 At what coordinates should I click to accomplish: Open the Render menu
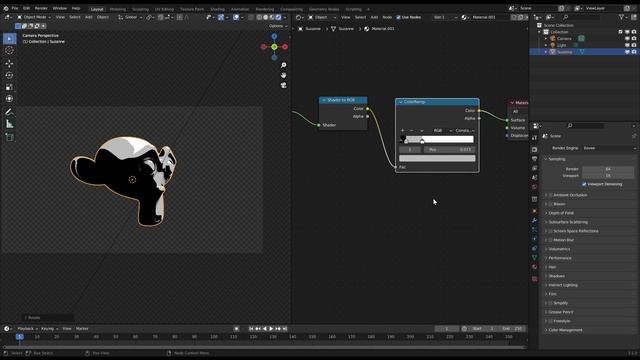41,8
